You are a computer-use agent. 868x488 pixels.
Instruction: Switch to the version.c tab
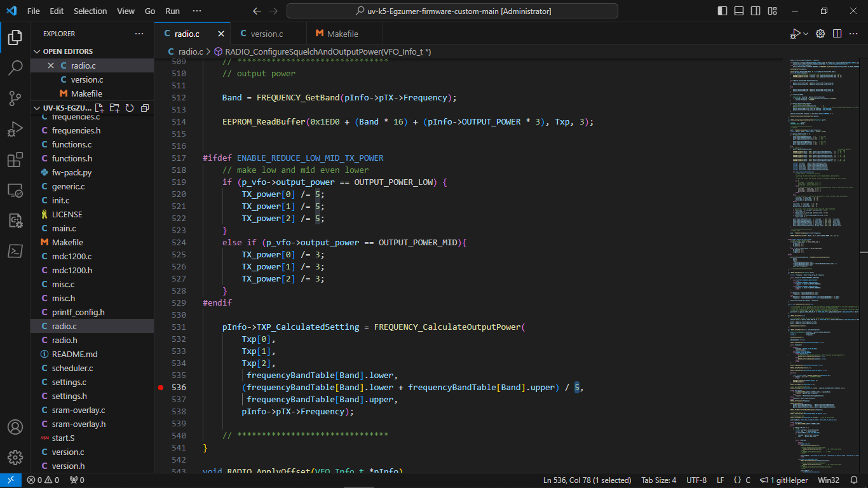click(267, 34)
